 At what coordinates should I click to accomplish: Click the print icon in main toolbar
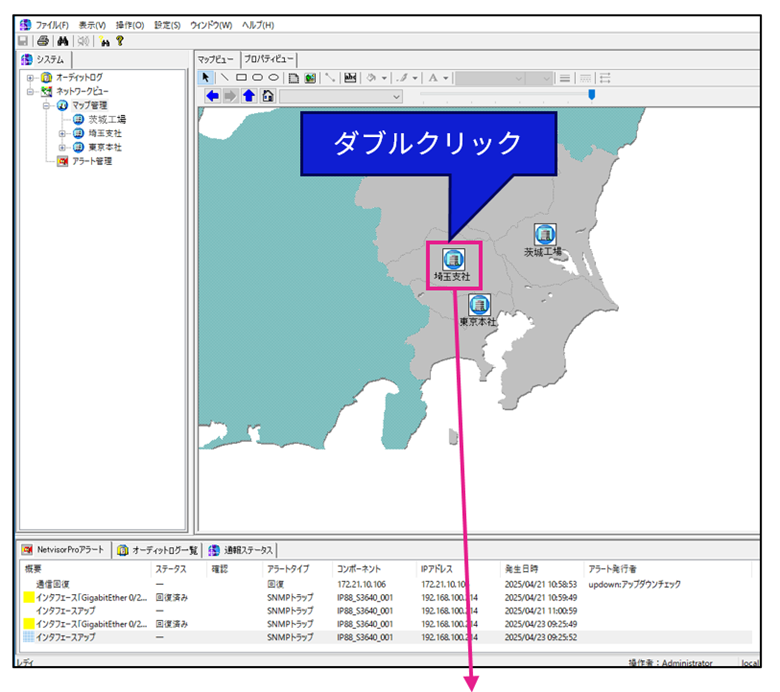click(43, 41)
